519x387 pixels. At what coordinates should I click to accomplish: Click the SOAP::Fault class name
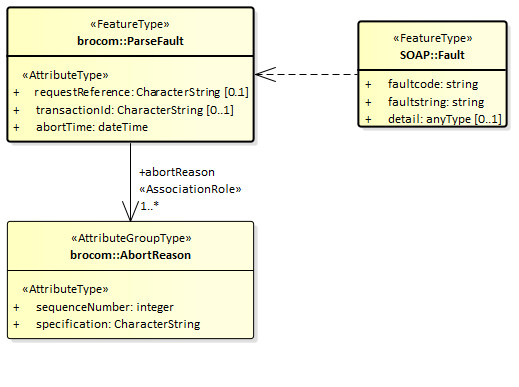(432, 55)
